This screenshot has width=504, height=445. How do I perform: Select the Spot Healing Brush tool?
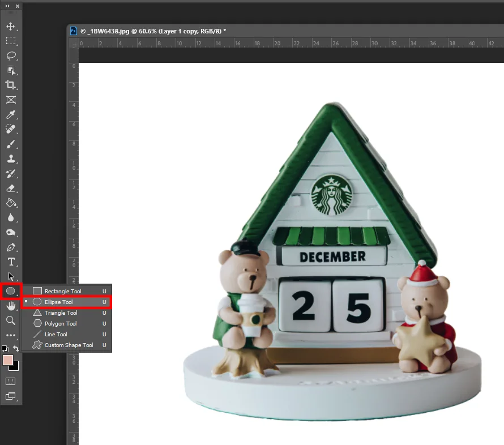11,129
